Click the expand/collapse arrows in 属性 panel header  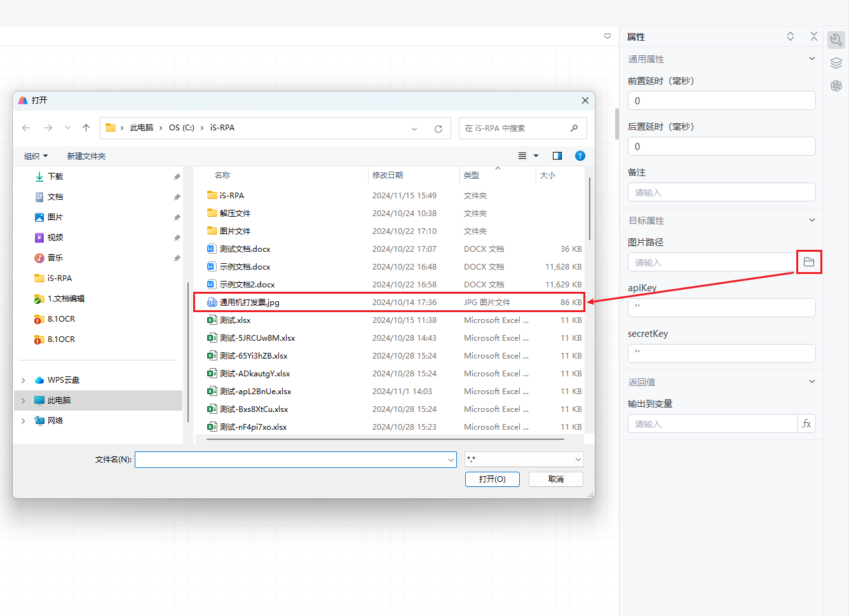pos(791,36)
